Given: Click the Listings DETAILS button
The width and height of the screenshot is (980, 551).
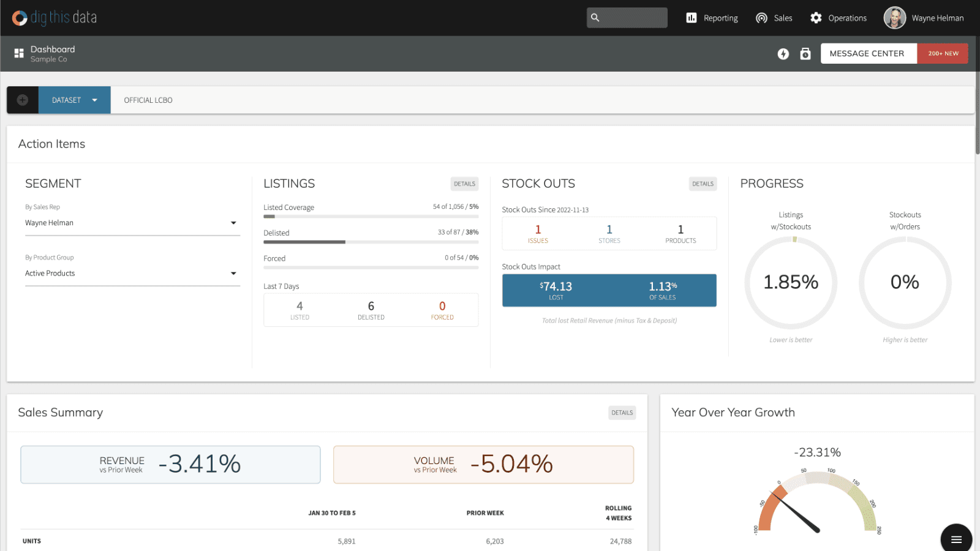Looking at the screenshot, I should tap(464, 184).
